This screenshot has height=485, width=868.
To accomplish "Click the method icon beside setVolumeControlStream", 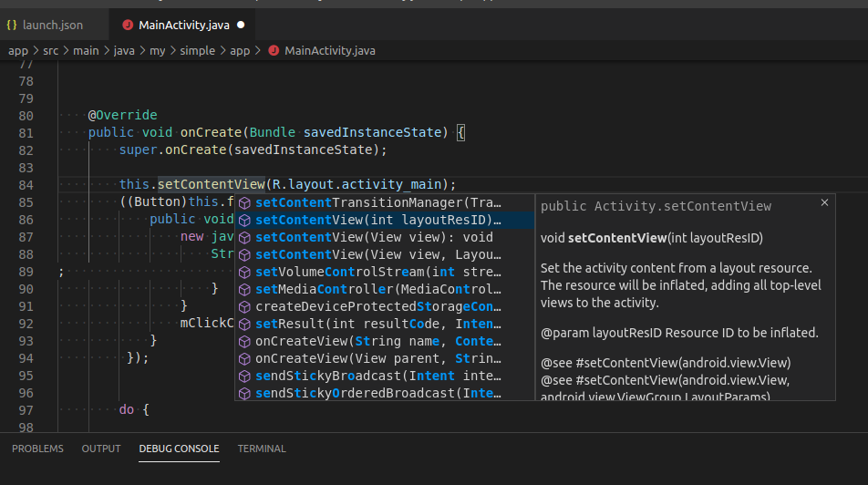I will click(x=244, y=272).
